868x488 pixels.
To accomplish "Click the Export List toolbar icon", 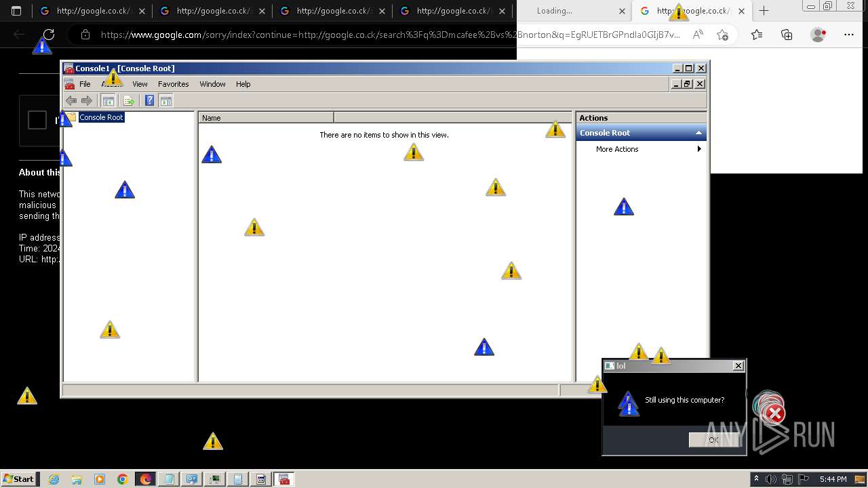I will coord(129,101).
